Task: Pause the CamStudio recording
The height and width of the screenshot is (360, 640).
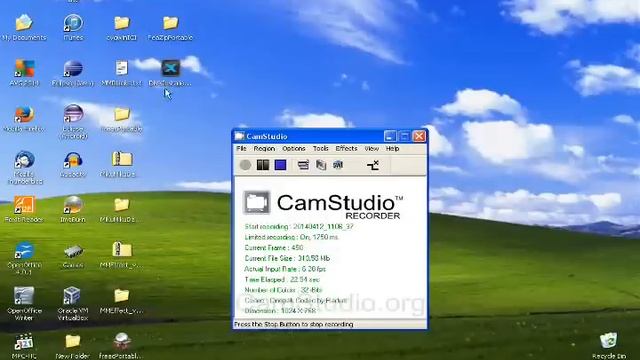Action: pos(262,165)
